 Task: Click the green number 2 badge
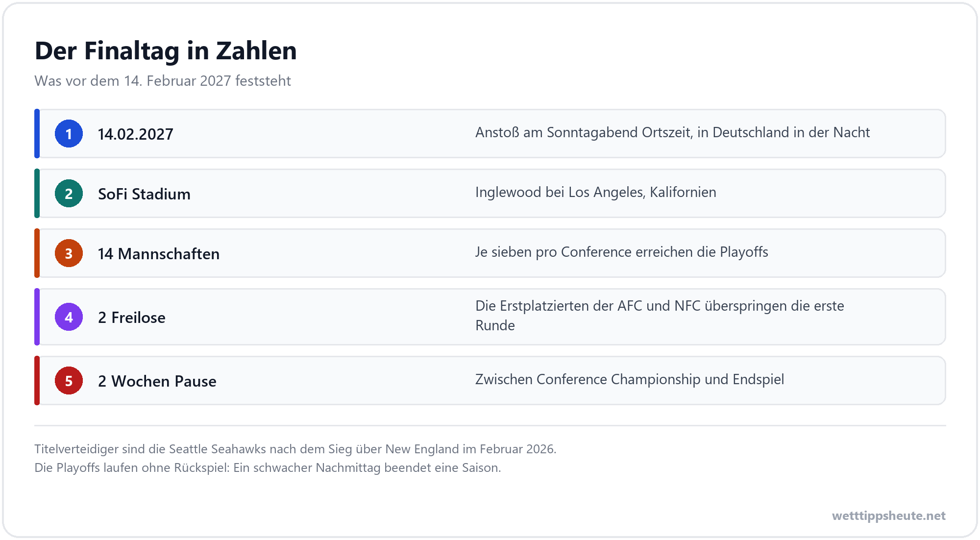[x=69, y=194]
